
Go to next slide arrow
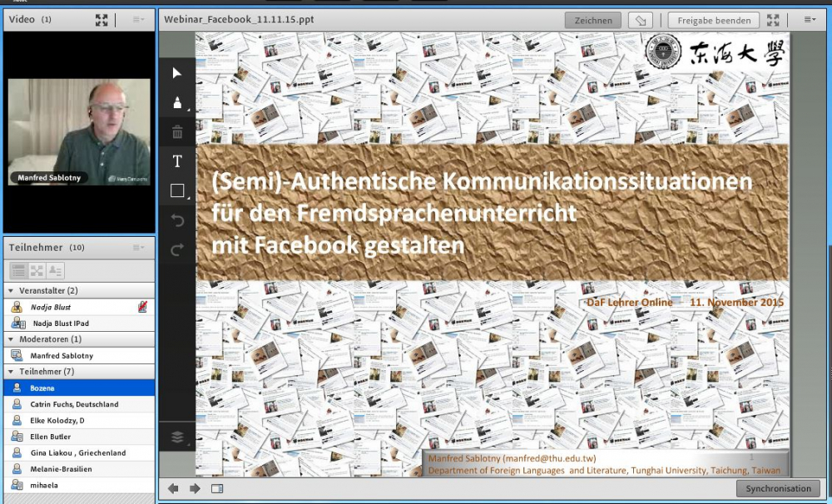tap(195, 489)
